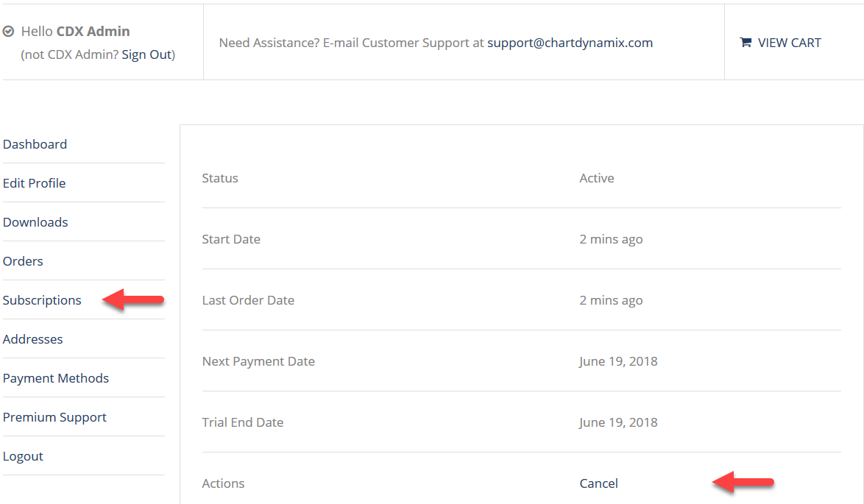Click the bold CDX Admin username
Viewport: 864px width, 504px height.
point(93,32)
